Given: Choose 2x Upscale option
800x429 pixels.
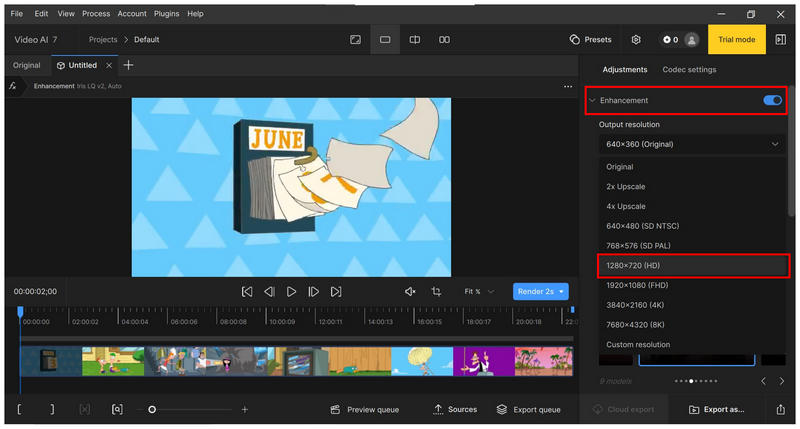Looking at the screenshot, I should (692, 187).
